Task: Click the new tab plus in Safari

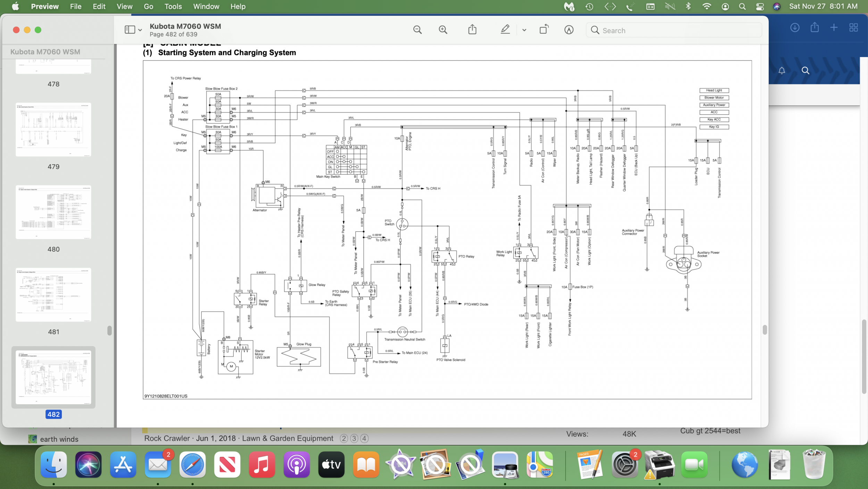Action: [834, 27]
